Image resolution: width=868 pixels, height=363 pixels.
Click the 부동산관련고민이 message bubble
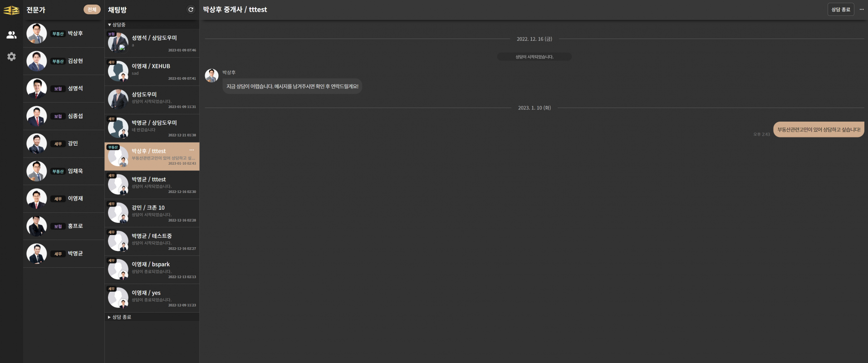818,130
